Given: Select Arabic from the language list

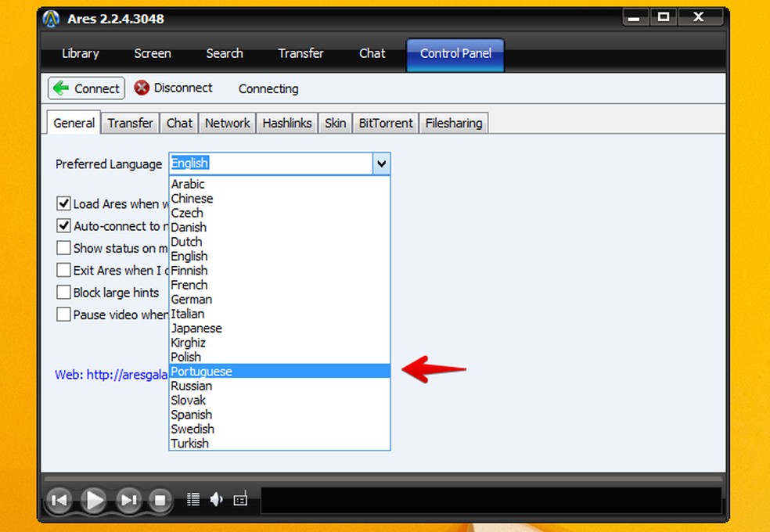Looking at the screenshot, I should tap(279, 184).
